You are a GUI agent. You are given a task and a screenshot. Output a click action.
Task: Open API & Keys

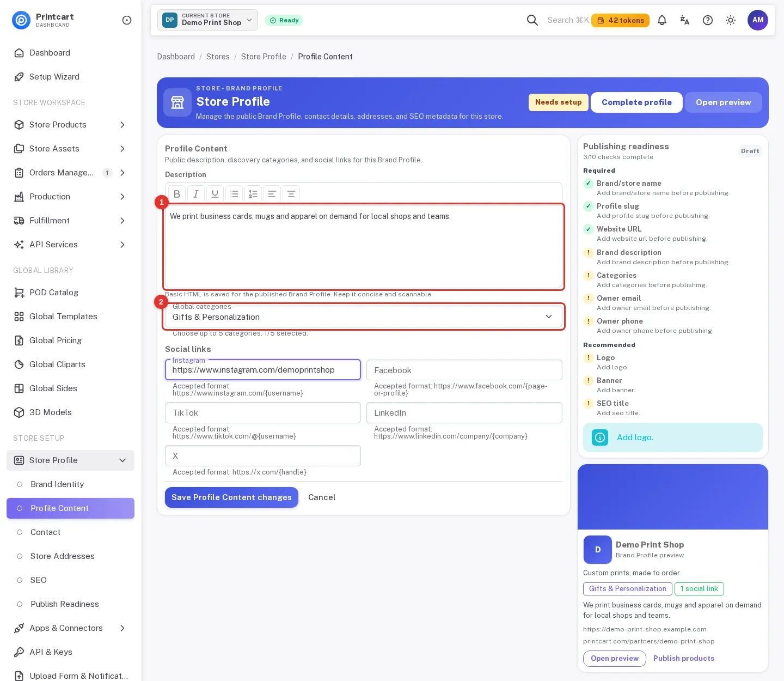(x=71, y=652)
